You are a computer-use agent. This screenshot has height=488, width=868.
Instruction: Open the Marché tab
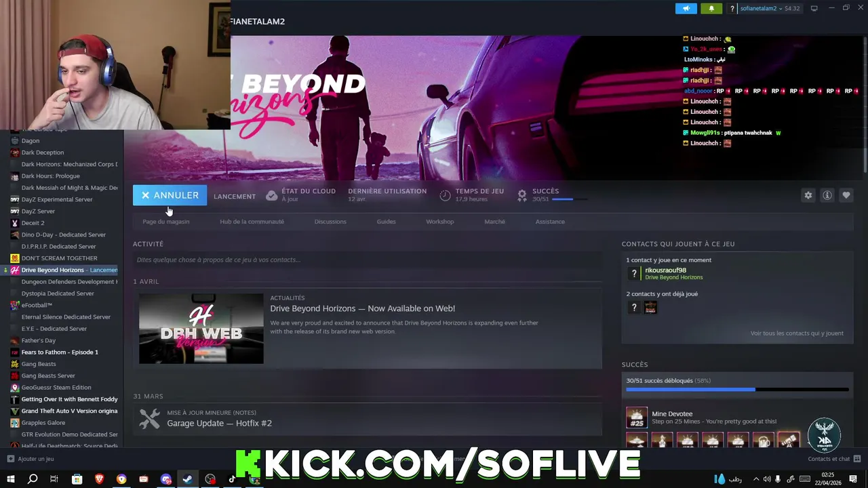click(494, 222)
